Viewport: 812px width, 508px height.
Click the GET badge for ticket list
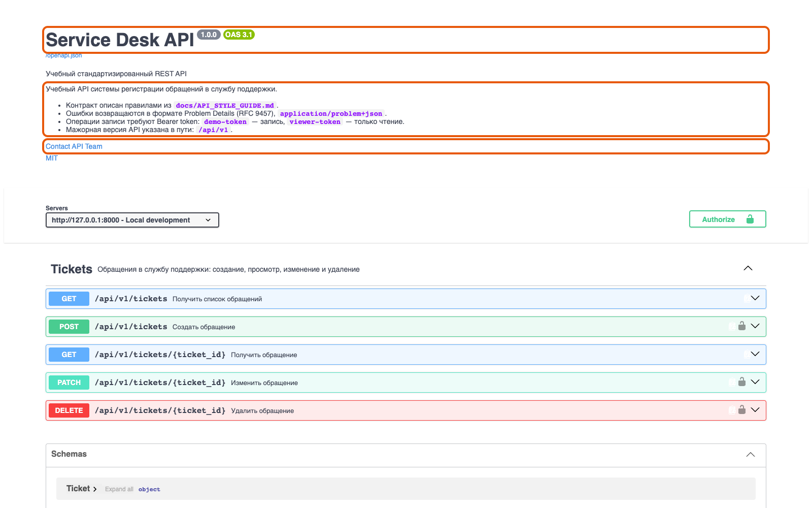(x=69, y=299)
